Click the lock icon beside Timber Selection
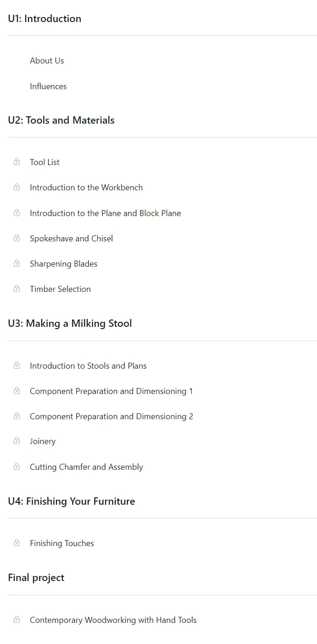Image resolution: width=317 pixels, height=644 pixels. click(x=17, y=289)
